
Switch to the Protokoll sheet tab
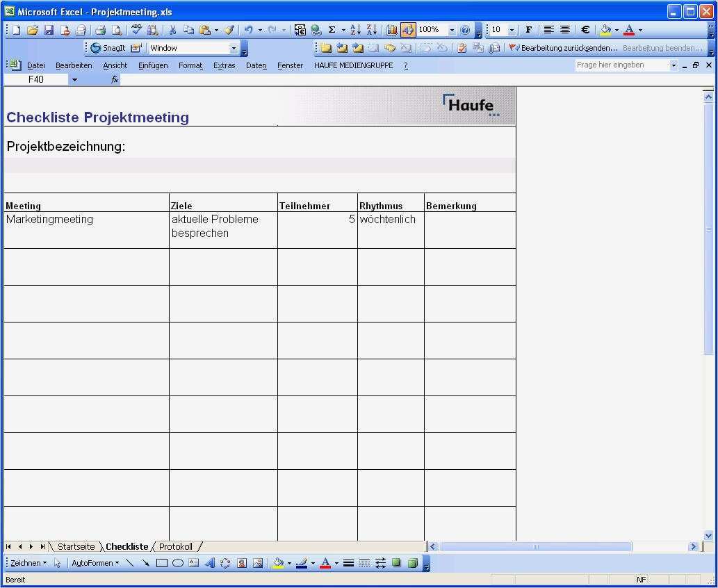(175, 546)
